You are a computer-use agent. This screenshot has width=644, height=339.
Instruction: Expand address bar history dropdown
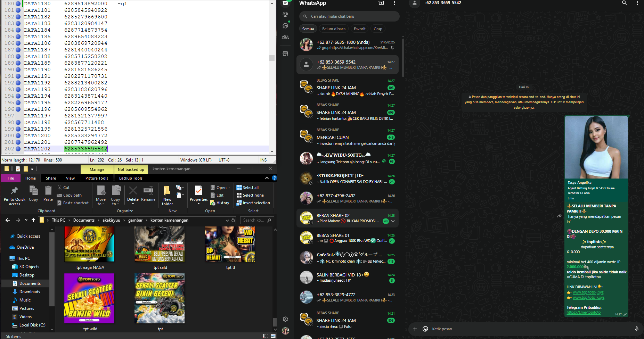click(x=227, y=220)
